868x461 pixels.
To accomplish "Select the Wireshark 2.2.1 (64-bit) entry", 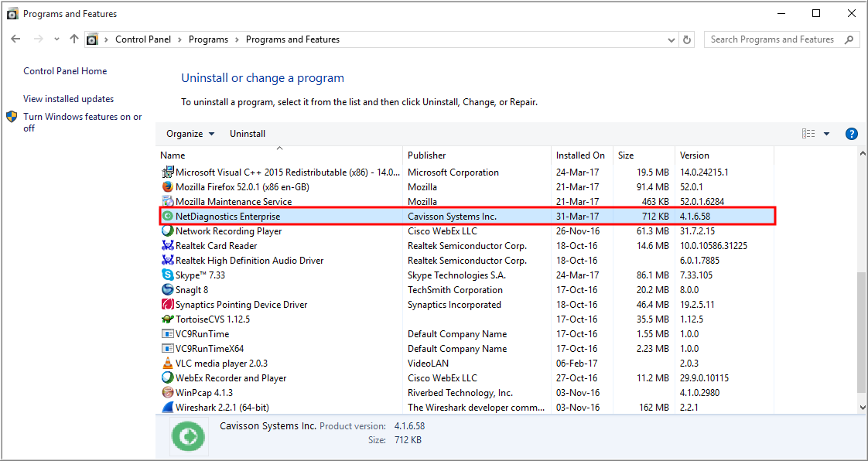I will pyautogui.click(x=222, y=408).
